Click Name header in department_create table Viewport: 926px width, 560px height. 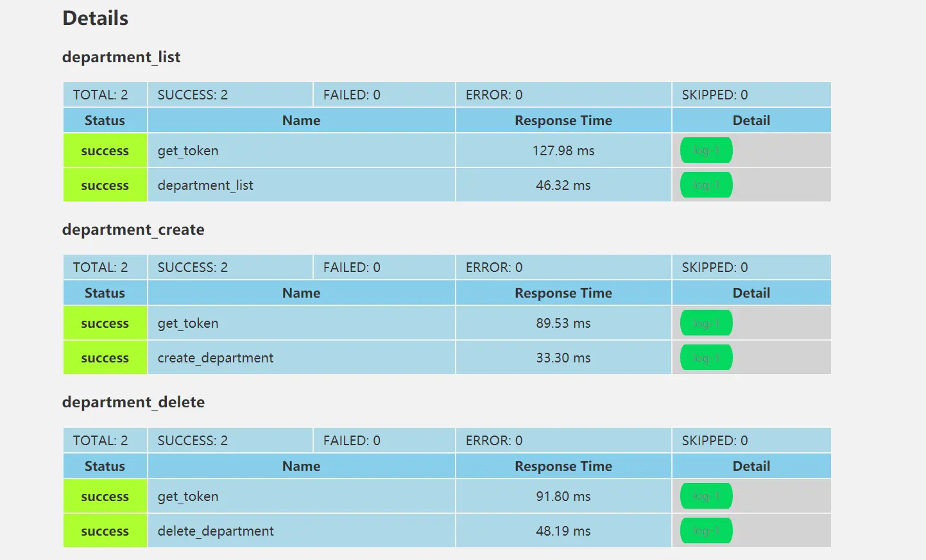302,293
